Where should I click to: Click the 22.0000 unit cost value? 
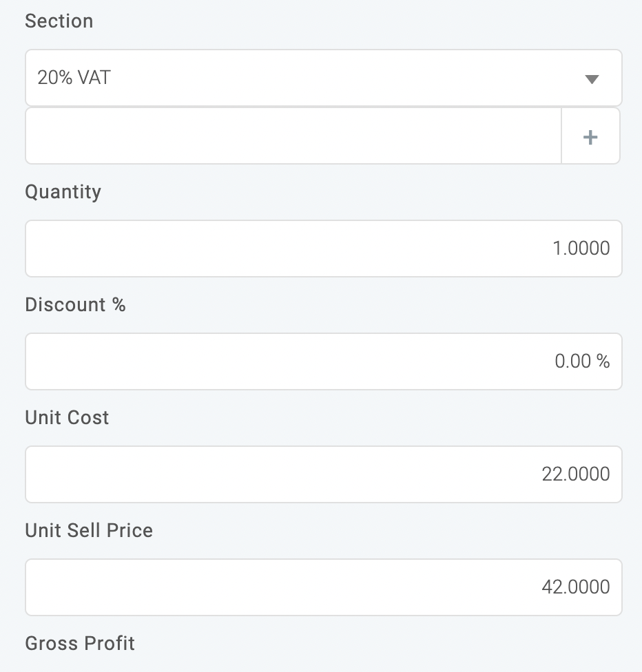tap(576, 474)
